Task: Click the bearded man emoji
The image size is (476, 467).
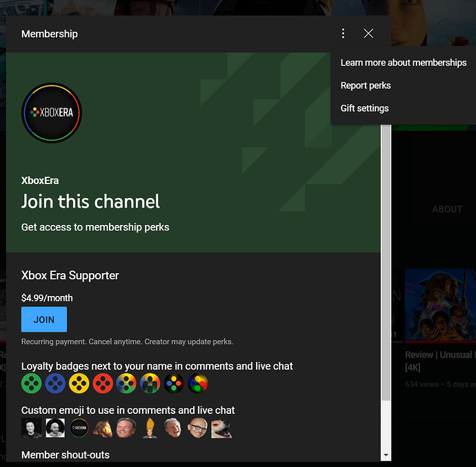Action: pos(55,428)
